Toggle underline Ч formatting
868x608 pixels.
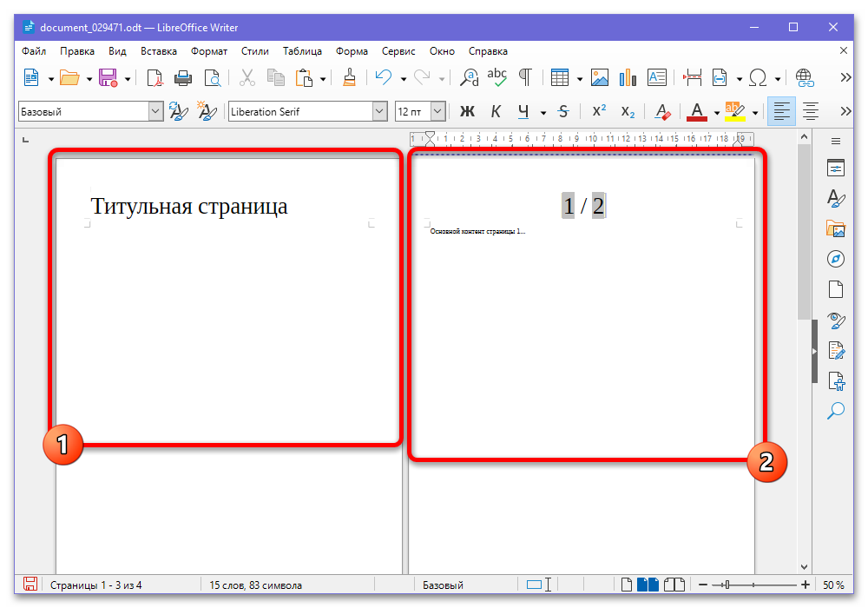pos(523,112)
